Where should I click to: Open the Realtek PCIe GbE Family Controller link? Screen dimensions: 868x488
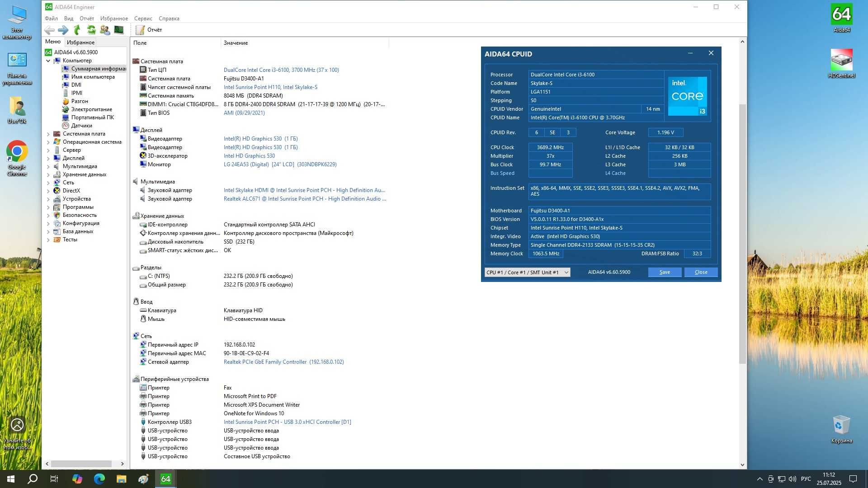[x=283, y=362]
